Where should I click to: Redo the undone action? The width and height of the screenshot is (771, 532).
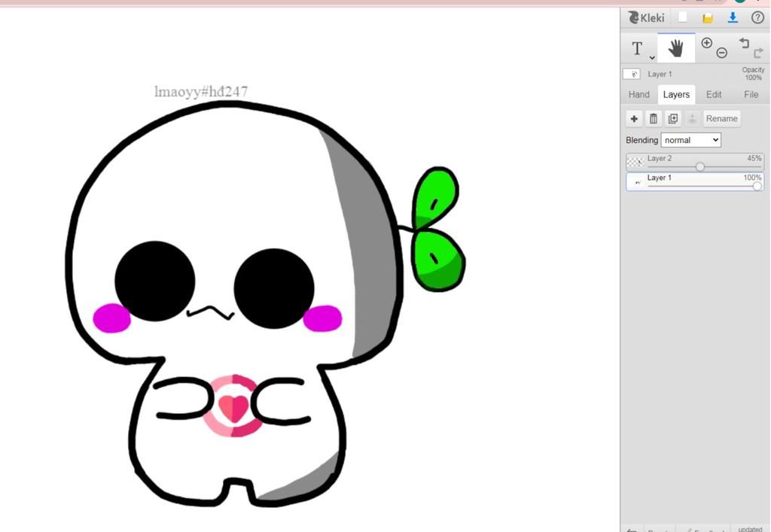pos(758,53)
